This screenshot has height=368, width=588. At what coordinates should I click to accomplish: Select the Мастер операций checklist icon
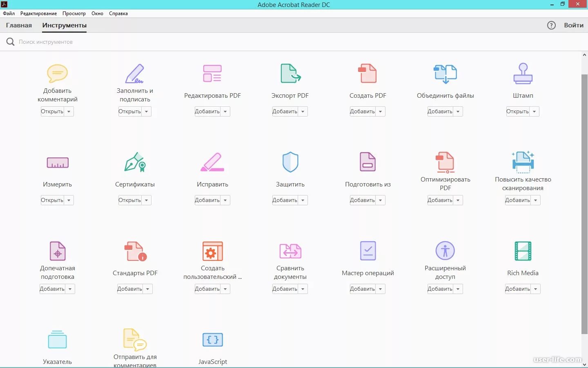click(368, 251)
